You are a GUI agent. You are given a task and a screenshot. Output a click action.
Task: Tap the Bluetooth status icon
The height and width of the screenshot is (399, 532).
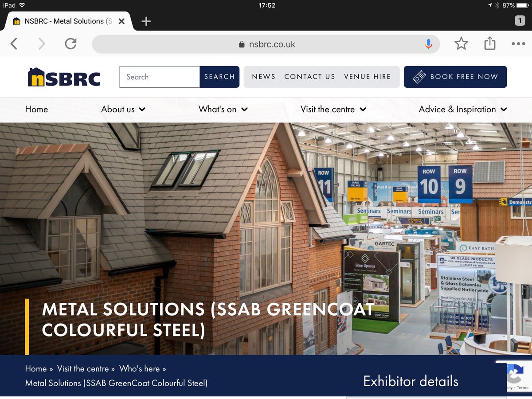[497, 5]
